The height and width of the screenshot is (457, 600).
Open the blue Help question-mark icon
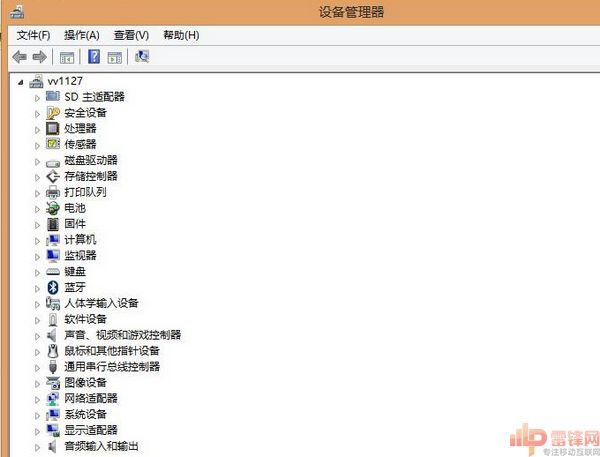tap(94, 57)
